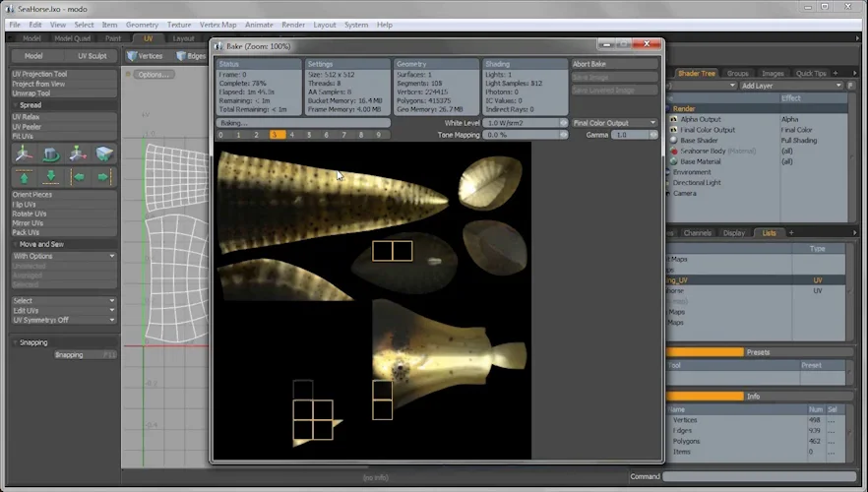Screen dimensions: 868x492
Task: Click the align right green arrow icon
Action: coord(104,177)
